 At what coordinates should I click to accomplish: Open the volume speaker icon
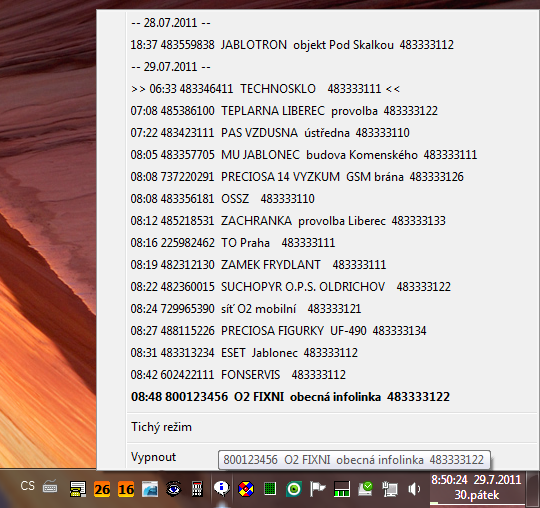413,489
